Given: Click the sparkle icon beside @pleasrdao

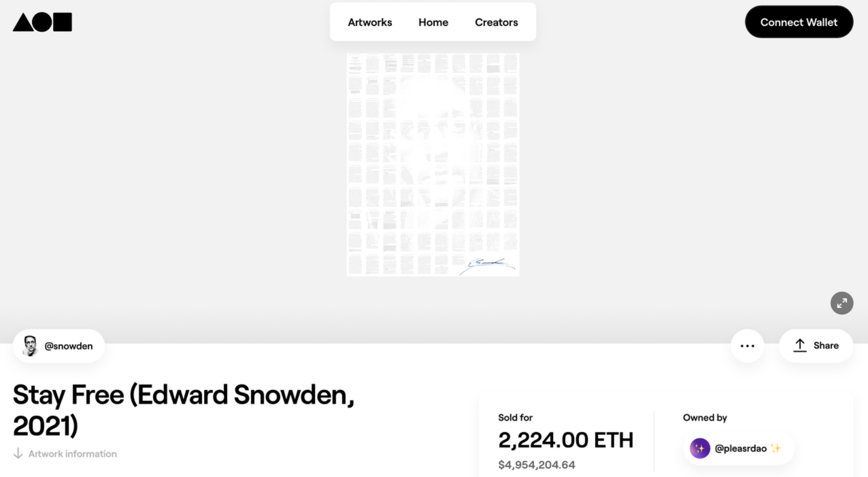Looking at the screenshot, I should point(776,449).
